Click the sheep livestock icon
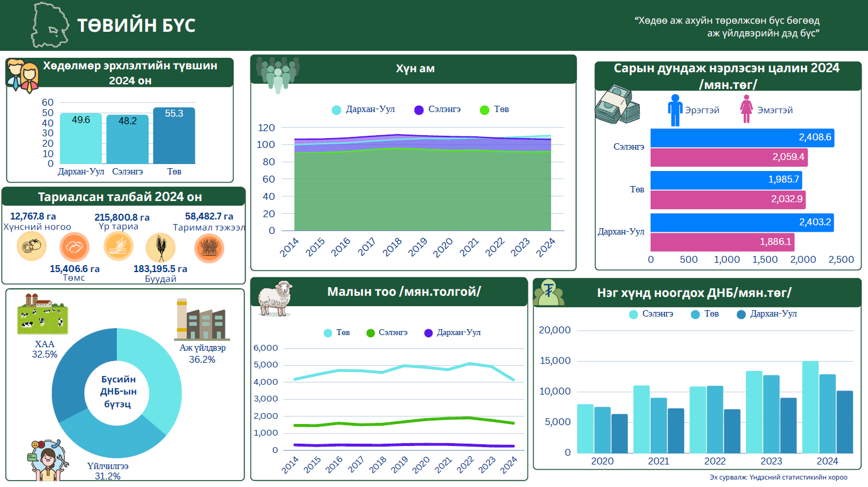This screenshot has width=868, height=487. 275,298
